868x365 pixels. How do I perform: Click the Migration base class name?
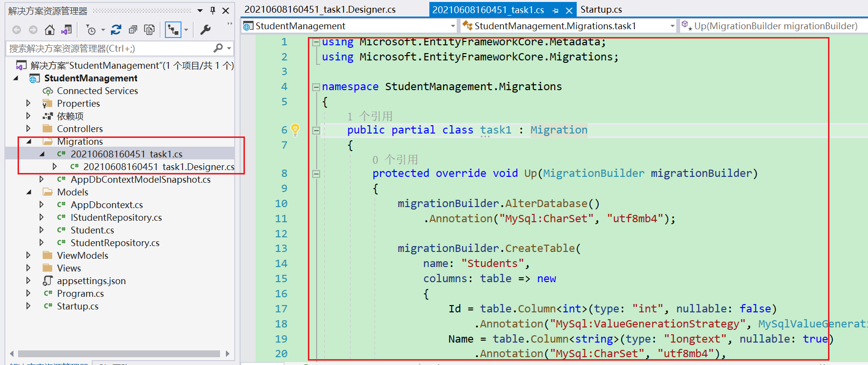(x=559, y=130)
